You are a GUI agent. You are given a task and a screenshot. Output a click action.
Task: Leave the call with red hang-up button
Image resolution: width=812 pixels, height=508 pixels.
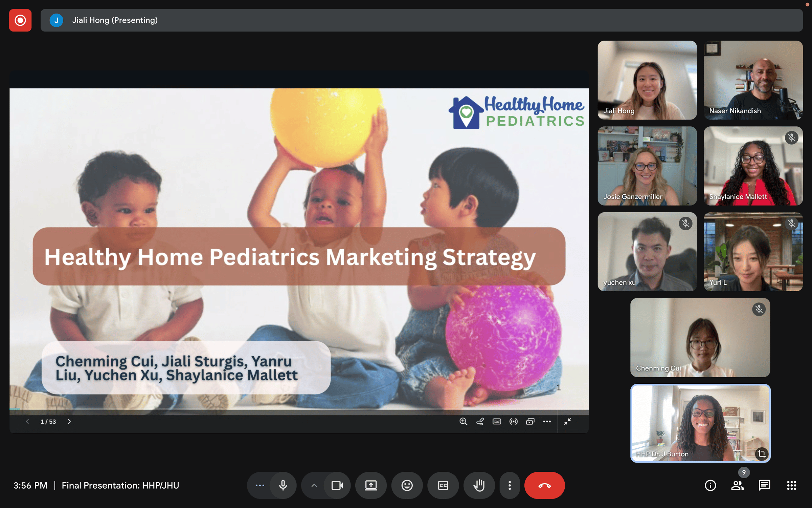tap(545, 485)
